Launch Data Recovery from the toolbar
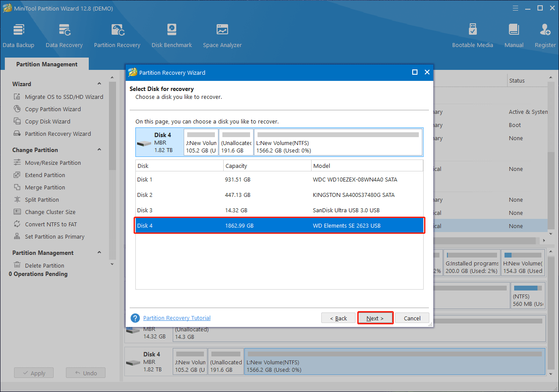Image resolution: width=559 pixels, height=392 pixels. [x=64, y=36]
